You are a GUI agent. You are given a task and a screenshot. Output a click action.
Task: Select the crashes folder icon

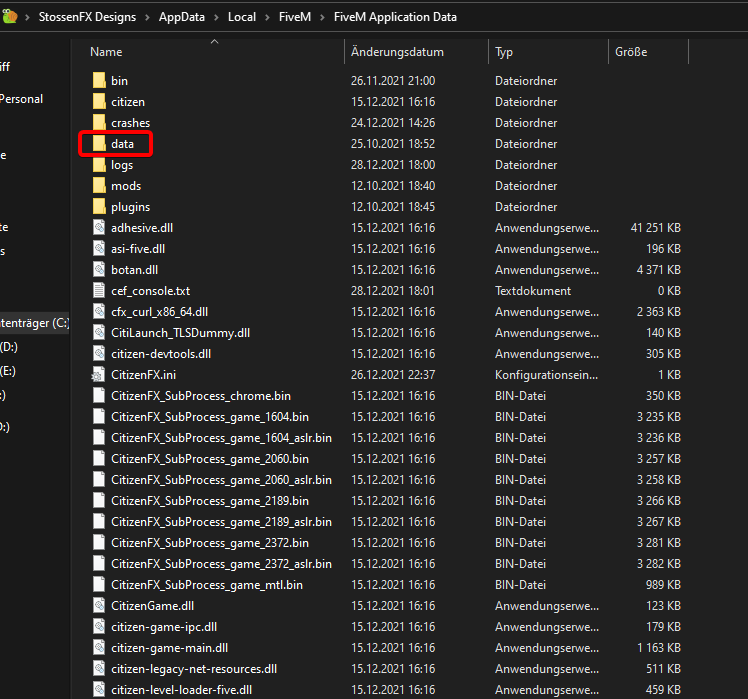[98, 123]
